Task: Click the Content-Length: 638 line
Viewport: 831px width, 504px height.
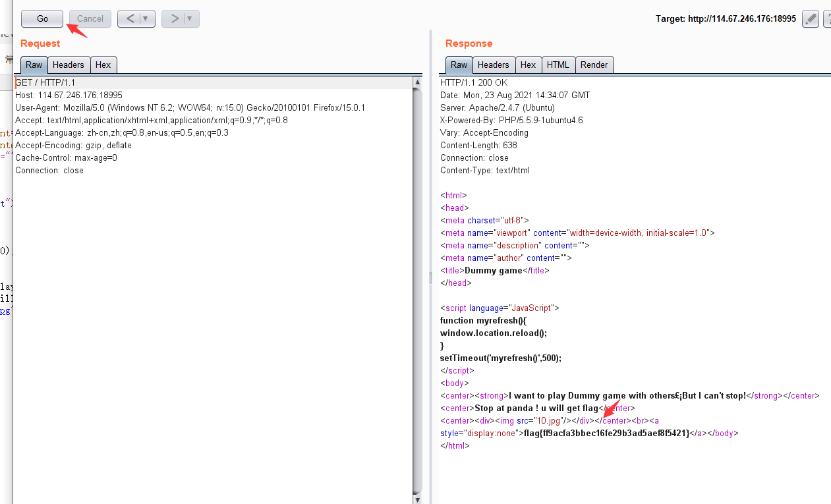Action: coord(478,145)
